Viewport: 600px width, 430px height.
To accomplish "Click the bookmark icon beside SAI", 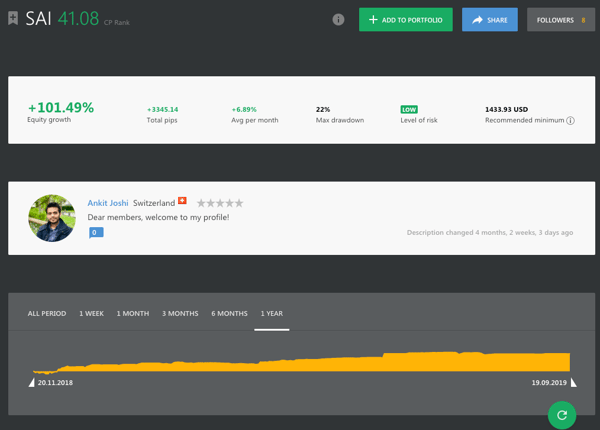I will [x=13, y=19].
